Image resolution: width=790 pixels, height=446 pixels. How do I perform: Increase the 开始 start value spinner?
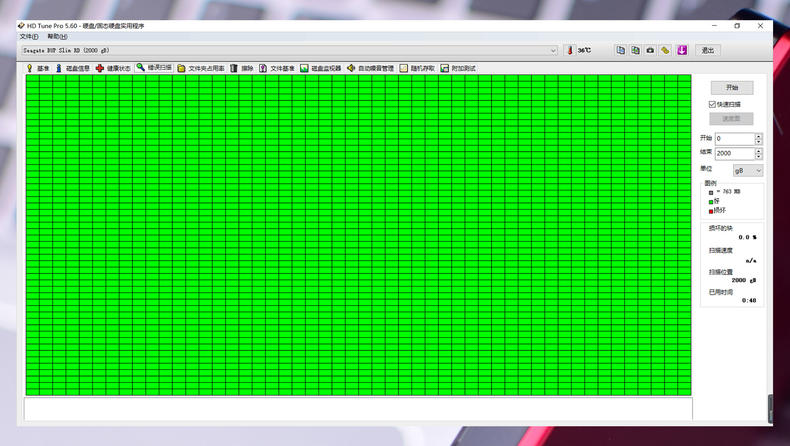click(758, 136)
